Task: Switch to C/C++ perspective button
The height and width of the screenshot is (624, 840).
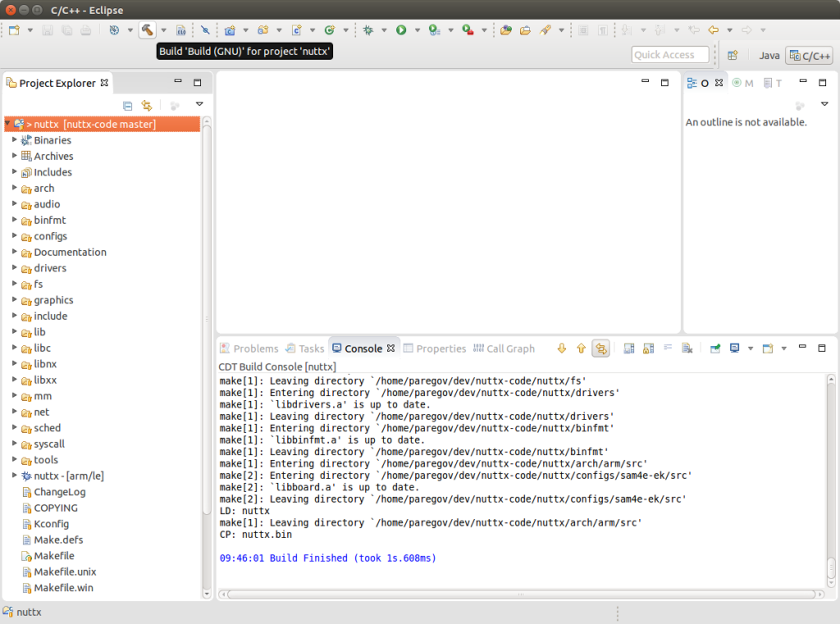Action: point(810,55)
